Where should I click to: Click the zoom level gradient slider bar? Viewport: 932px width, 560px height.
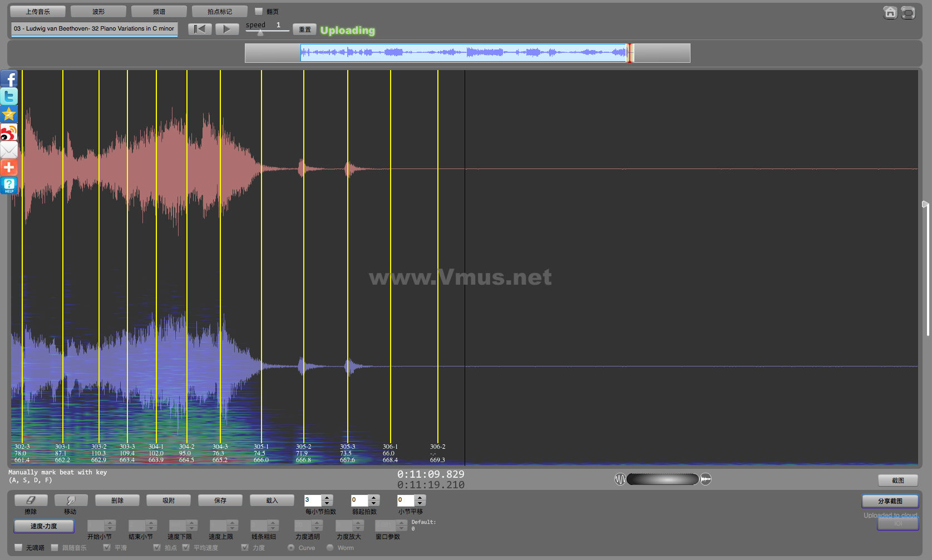[x=663, y=479]
